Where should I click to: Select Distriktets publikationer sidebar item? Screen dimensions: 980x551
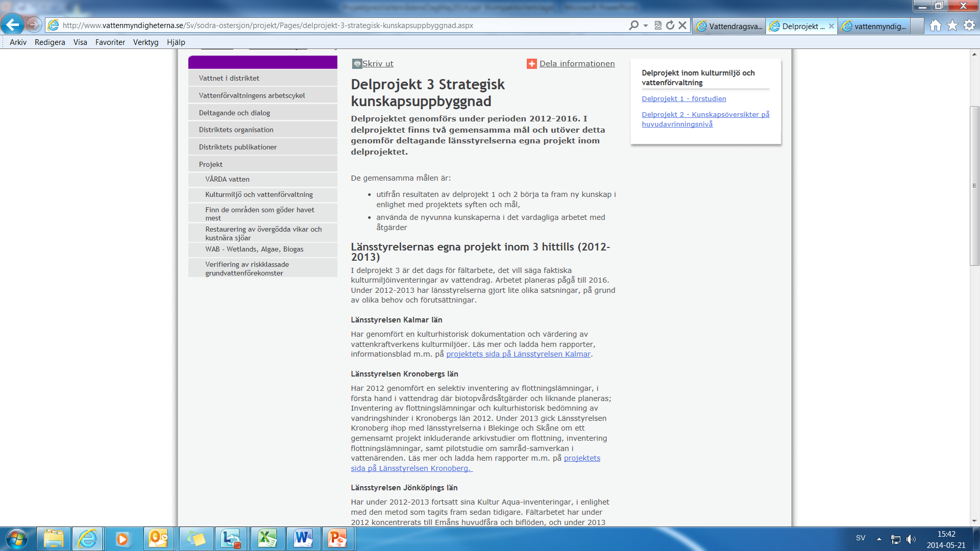(x=263, y=147)
